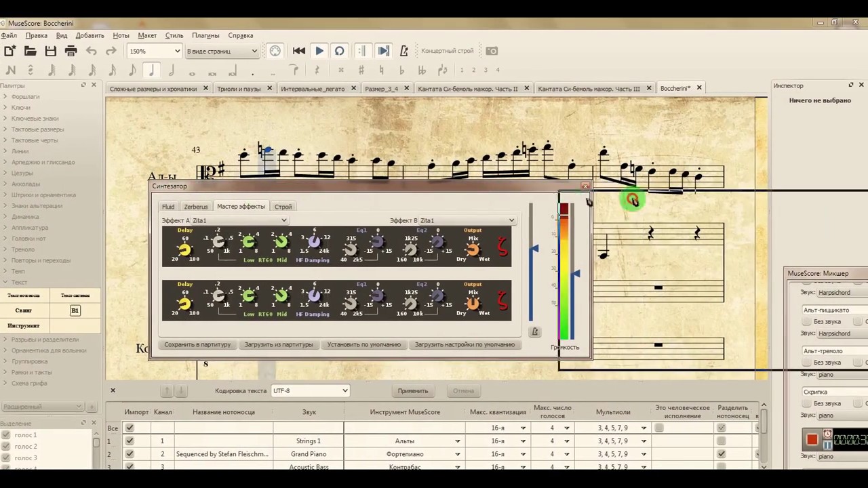Click Сохранить в партитуру button

tap(197, 344)
